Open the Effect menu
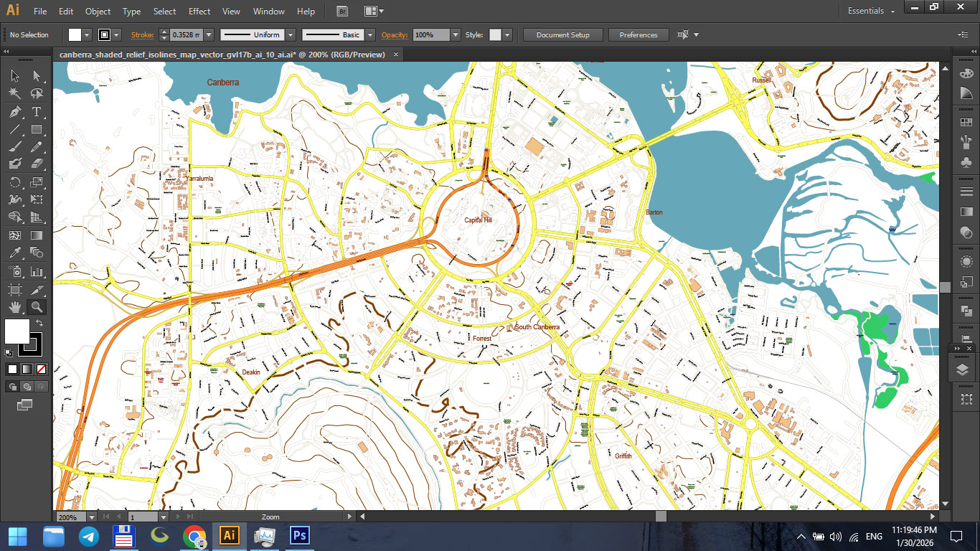The width and height of the screenshot is (980, 551). coord(199,11)
